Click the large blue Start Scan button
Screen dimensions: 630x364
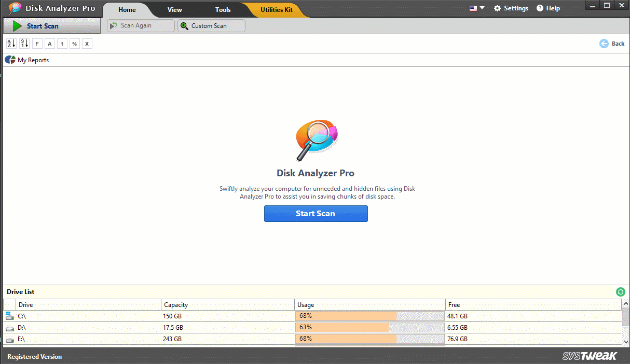316,214
